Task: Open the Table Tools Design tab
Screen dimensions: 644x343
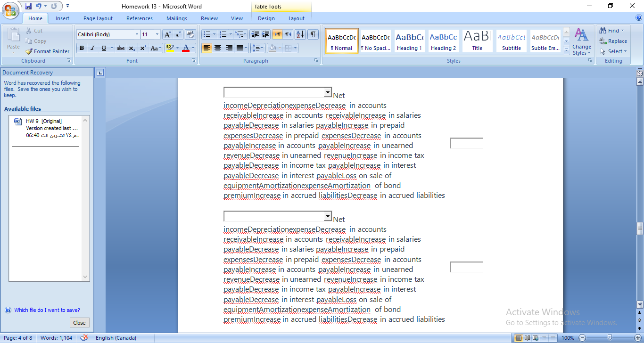Action: [266, 18]
